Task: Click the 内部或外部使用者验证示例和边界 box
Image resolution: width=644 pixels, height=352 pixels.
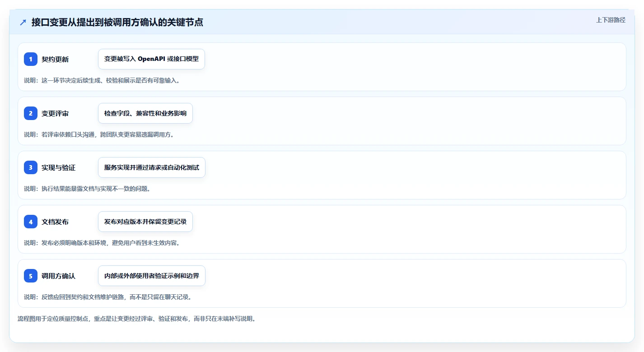Action: pos(152,276)
